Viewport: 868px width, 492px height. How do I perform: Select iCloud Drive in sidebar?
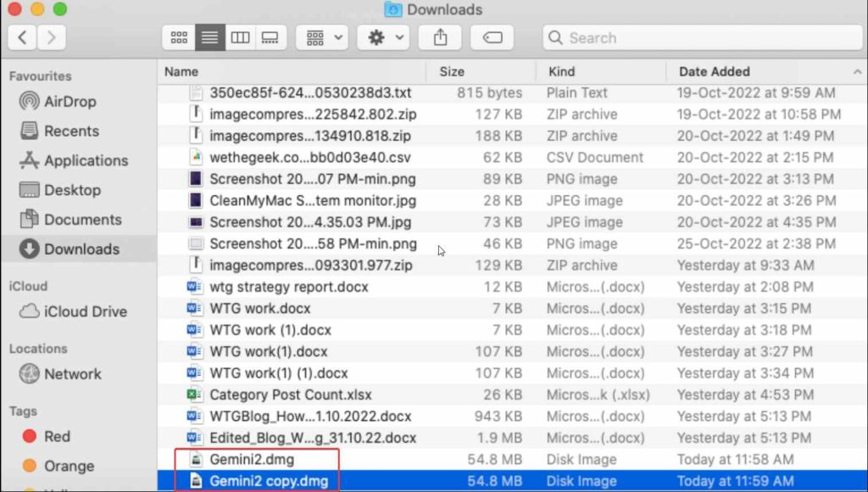click(86, 311)
